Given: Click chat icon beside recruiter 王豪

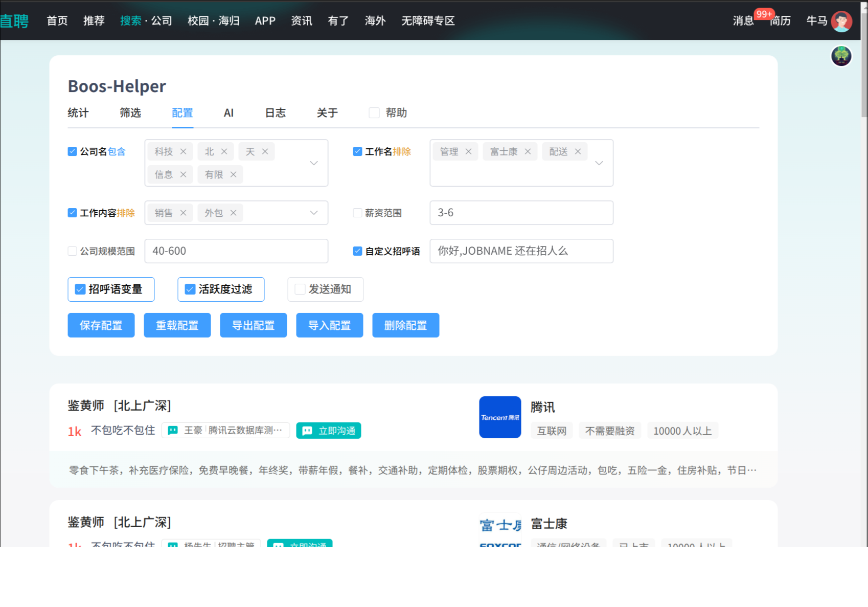Looking at the screenshot, I should (173, 431).
